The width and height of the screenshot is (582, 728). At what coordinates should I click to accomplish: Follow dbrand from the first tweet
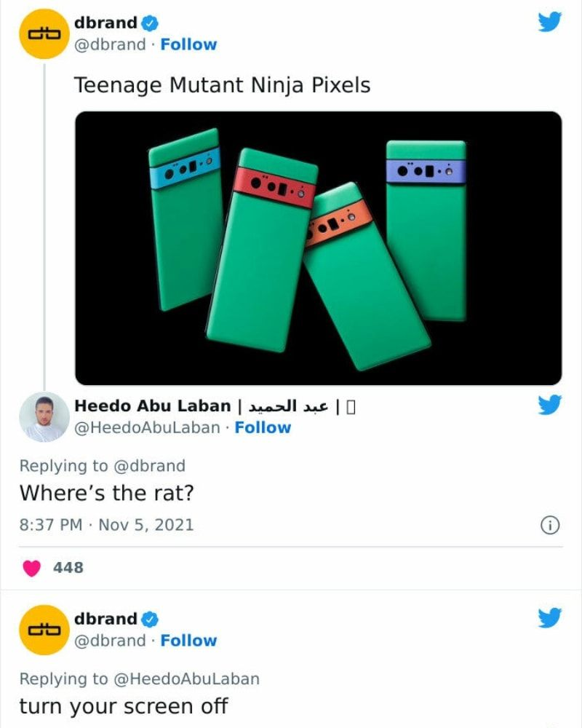coord(188,44)
